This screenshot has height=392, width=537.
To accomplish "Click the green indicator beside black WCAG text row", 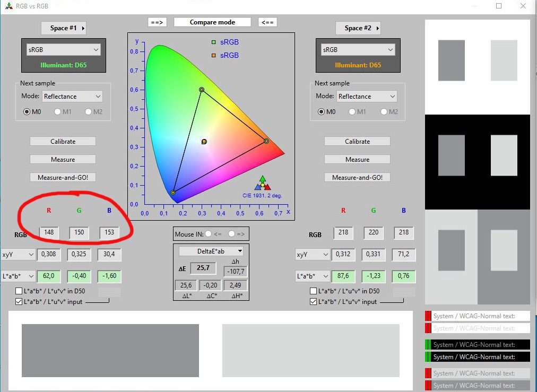I will 428,344.
